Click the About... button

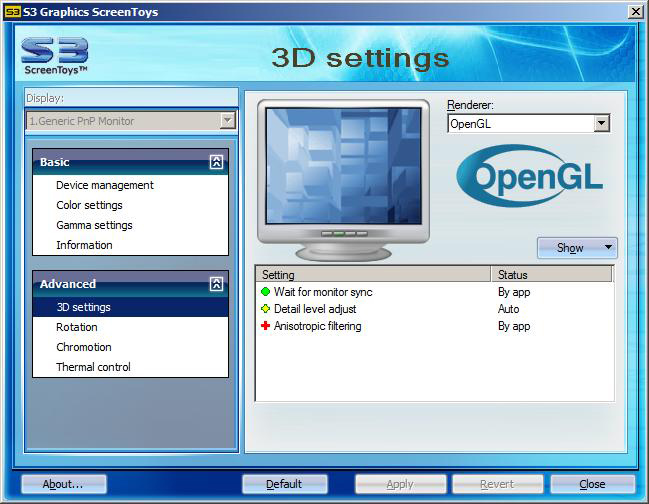click(x=63, y=484)
